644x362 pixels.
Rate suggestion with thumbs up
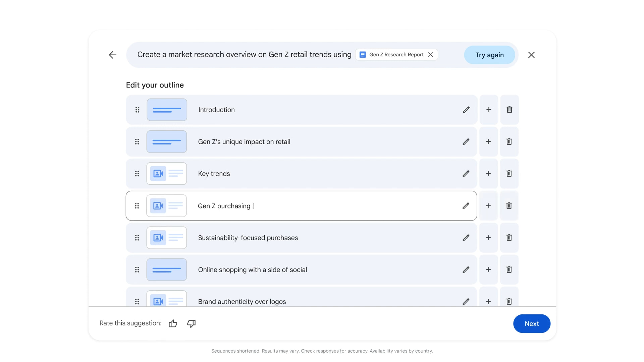173,323
